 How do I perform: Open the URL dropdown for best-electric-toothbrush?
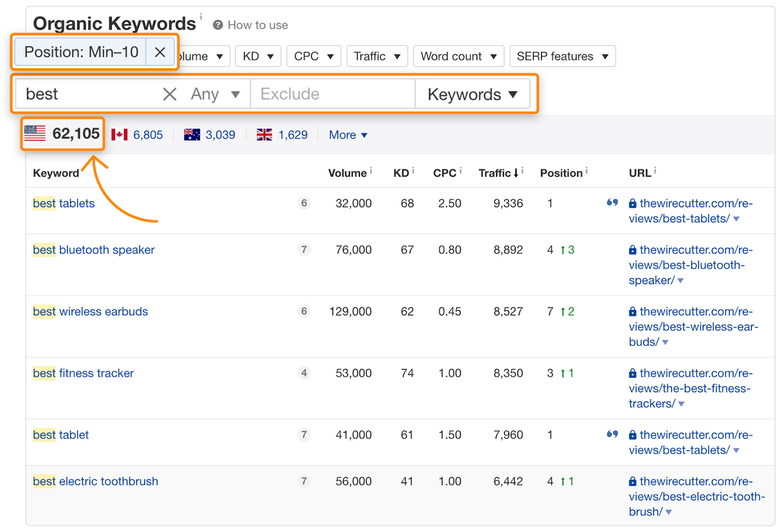[668, 511]
